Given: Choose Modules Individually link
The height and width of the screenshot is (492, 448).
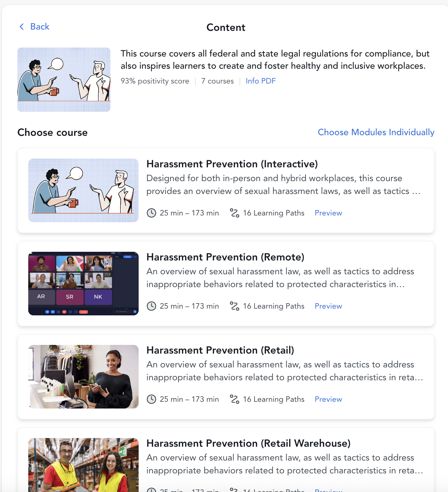Looking at the screenshot, I should 376,132.
